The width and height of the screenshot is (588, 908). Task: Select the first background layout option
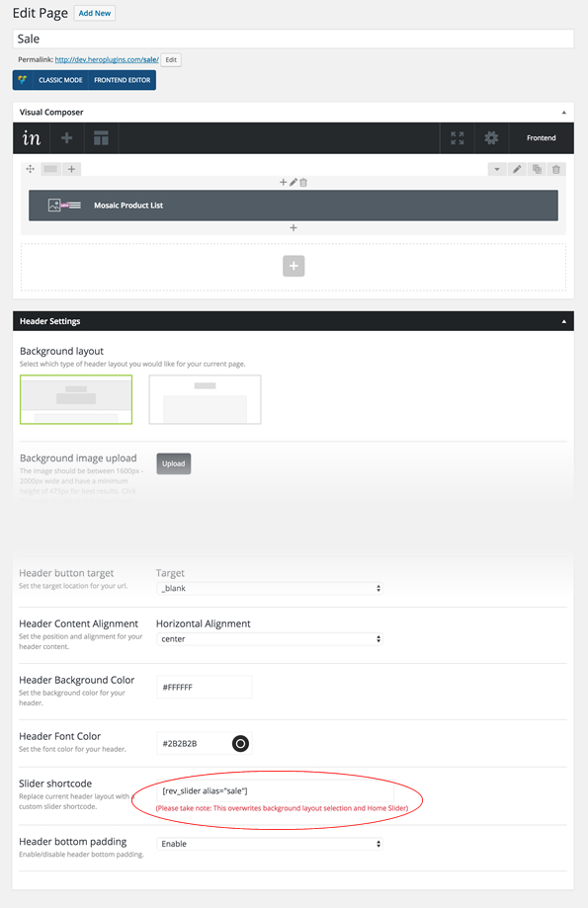click(x=76, y=399)
